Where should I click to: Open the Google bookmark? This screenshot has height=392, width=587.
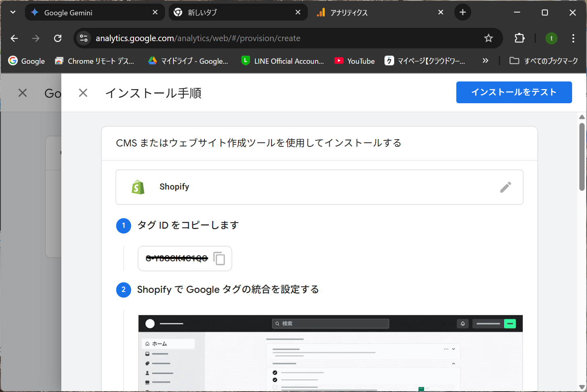pyautogui.click(x=27, y=61)
